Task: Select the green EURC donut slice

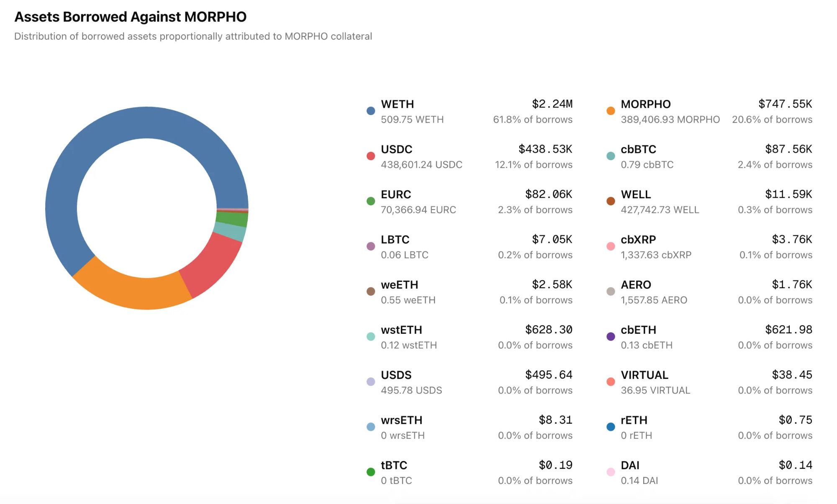Action: [x=232, y=219]
